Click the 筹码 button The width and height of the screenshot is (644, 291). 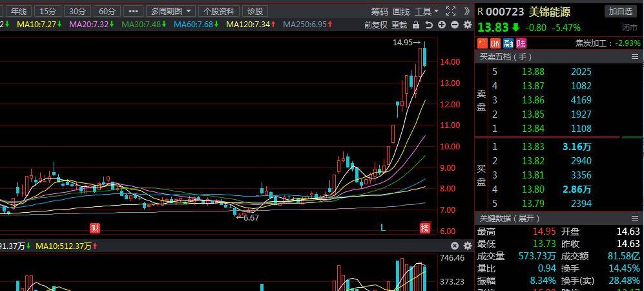pyautogui.click(x=380, y=11)
